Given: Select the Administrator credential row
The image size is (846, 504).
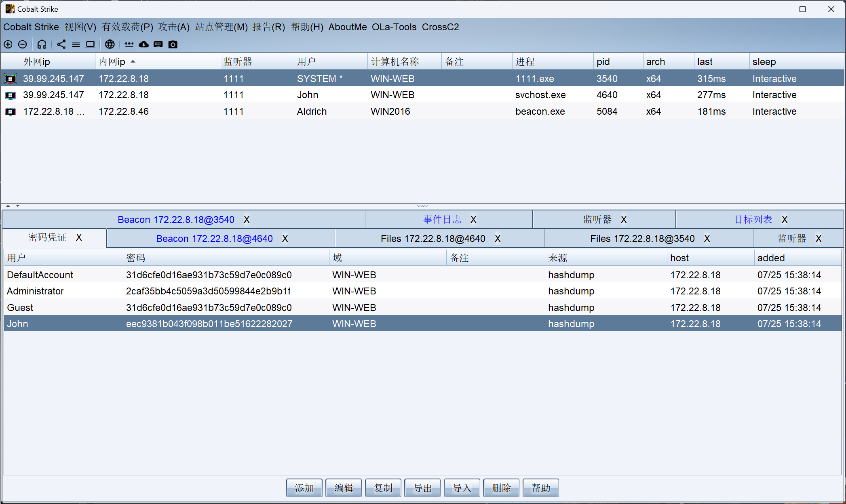Looking at the screenshot, I should 423,291.
